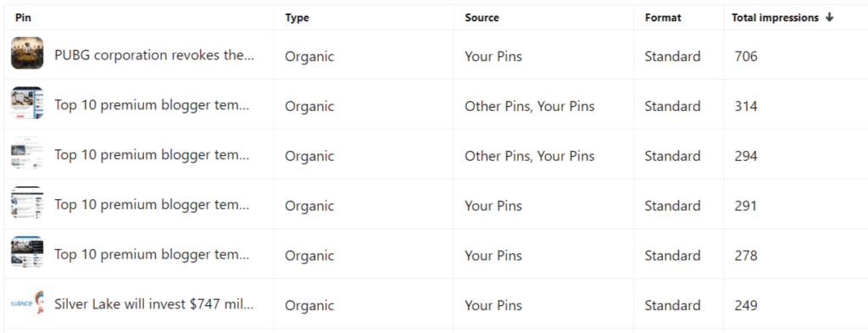Sort by the Total impressions column header
This screenshot has width=868, height=333.
[x=775, y=18]
